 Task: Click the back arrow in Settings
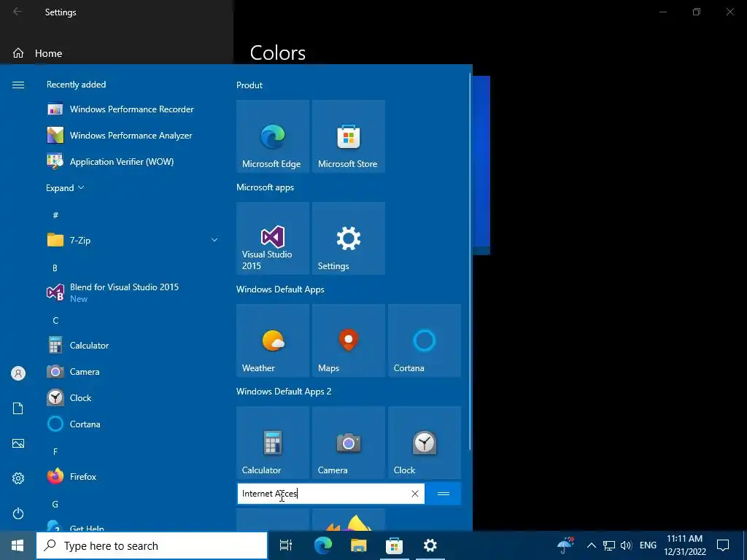point(18,12)
